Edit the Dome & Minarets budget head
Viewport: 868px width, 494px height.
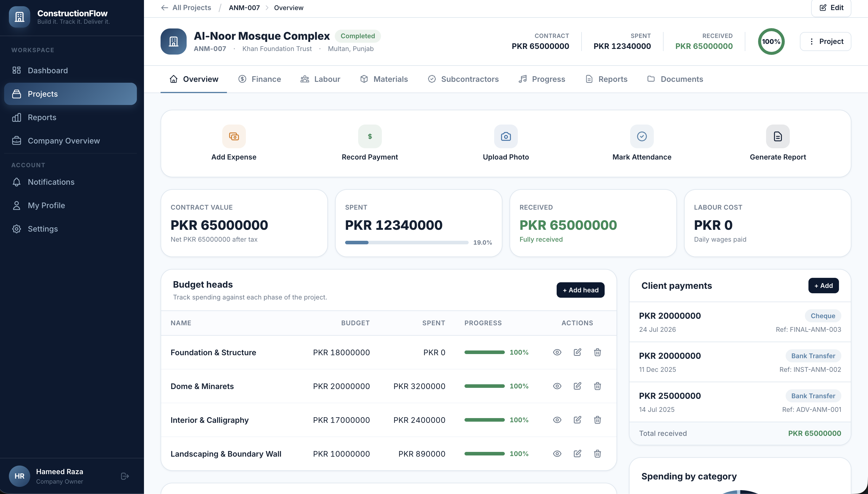[577, 386]
